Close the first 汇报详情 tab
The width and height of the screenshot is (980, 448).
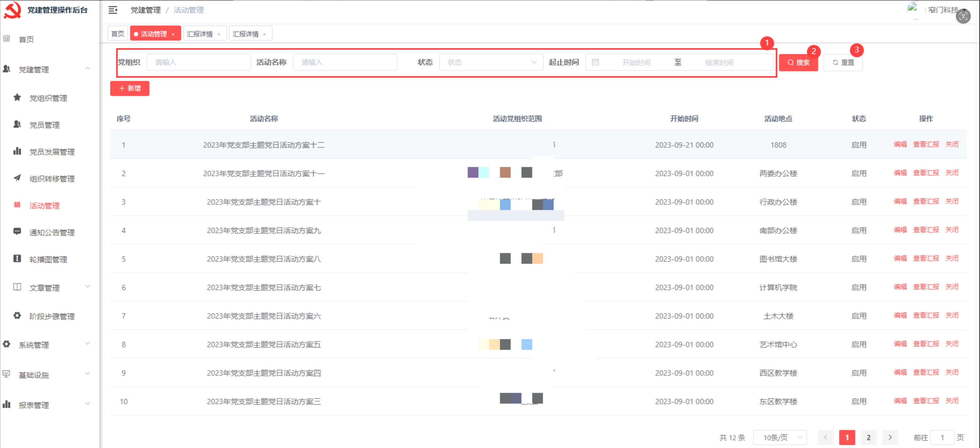[219, 34]
